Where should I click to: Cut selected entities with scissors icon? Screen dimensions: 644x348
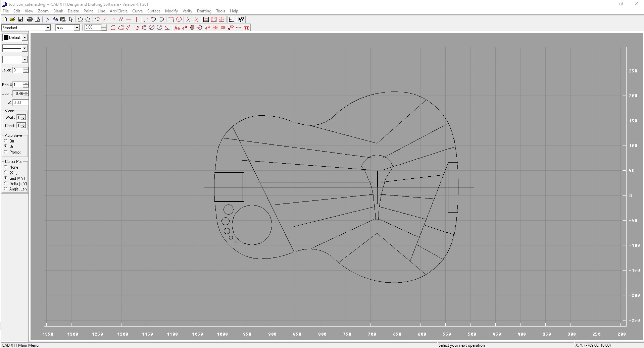point(47,19)
